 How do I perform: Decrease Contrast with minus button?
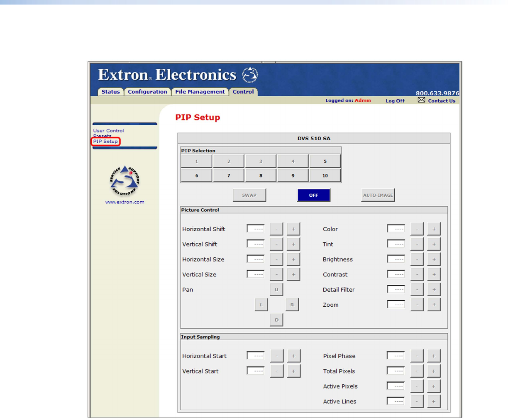click(x=417, y=274)
